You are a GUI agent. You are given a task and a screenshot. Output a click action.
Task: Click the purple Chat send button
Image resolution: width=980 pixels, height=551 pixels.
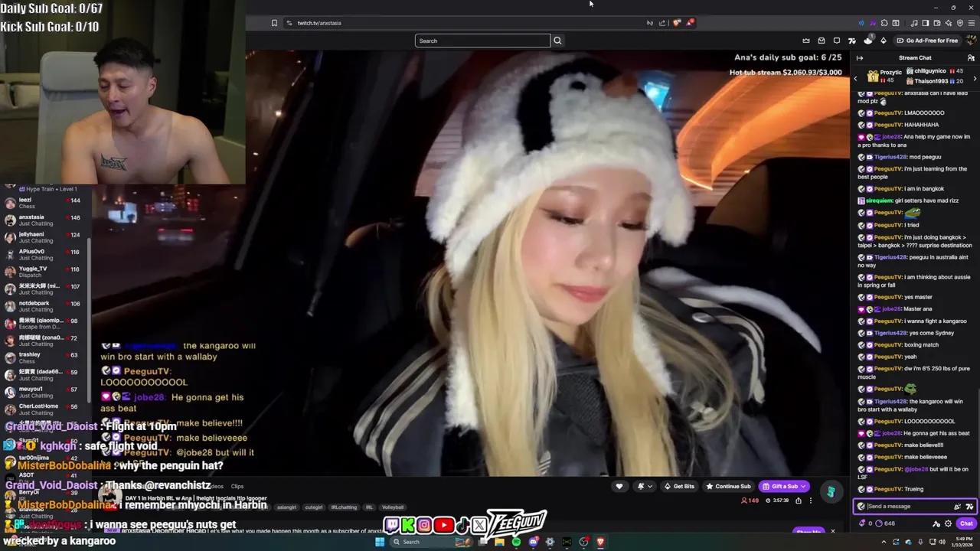pos(966,523)
